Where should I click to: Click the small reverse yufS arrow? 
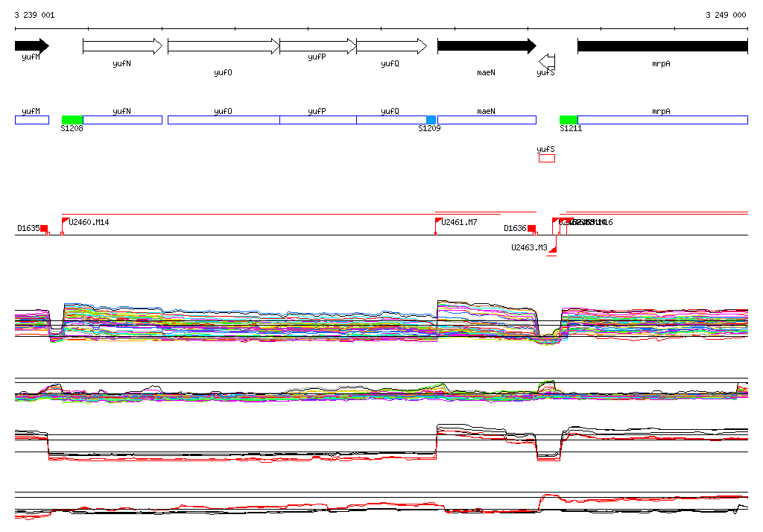pyautogui.click(x=547, y=62)
